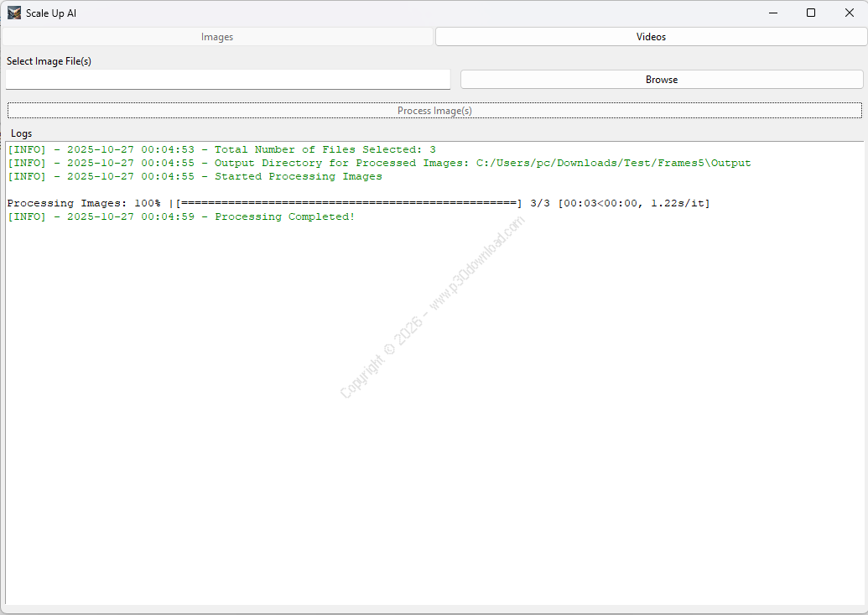The image size is (868, 615).
Task: Switch to the Images tab
Action: coord(217,37)
